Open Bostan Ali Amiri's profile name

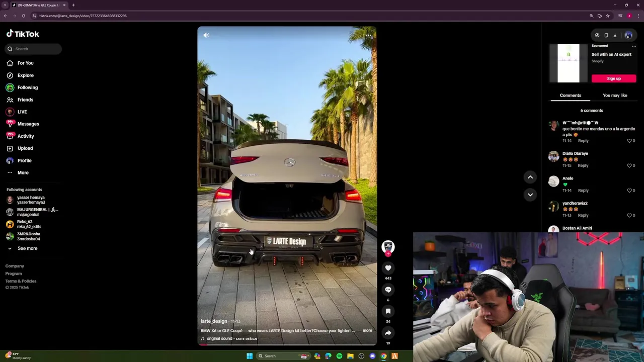pos(577,228)
